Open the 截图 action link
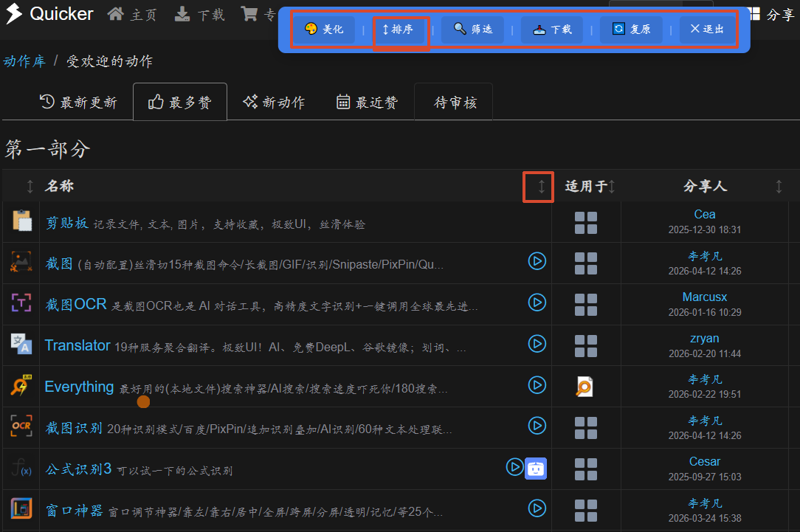 (x=59, y=263)
